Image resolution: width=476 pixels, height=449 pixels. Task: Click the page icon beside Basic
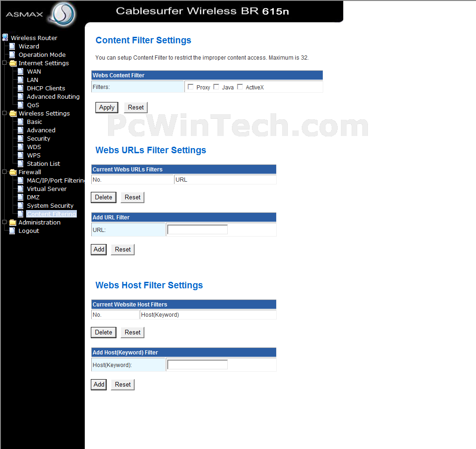click(x=20, y=122)
